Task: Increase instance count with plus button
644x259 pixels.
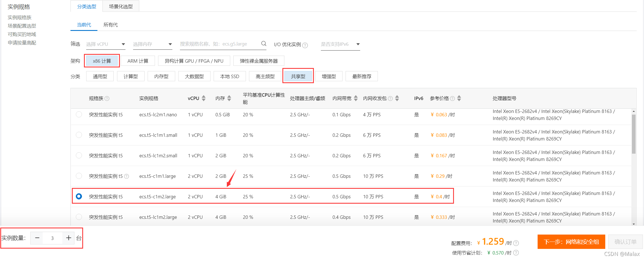Action: point(68,238)
